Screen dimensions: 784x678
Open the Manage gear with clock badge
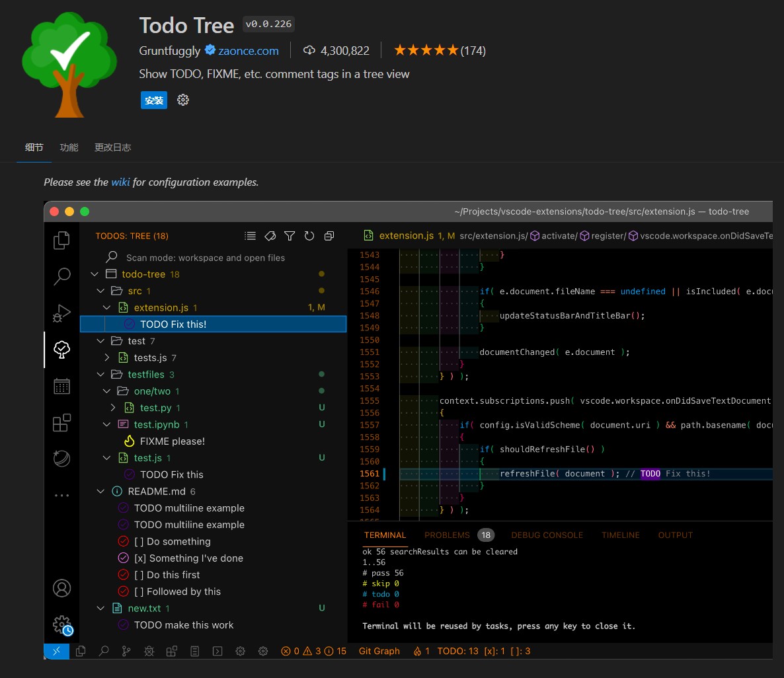[63, 625]
